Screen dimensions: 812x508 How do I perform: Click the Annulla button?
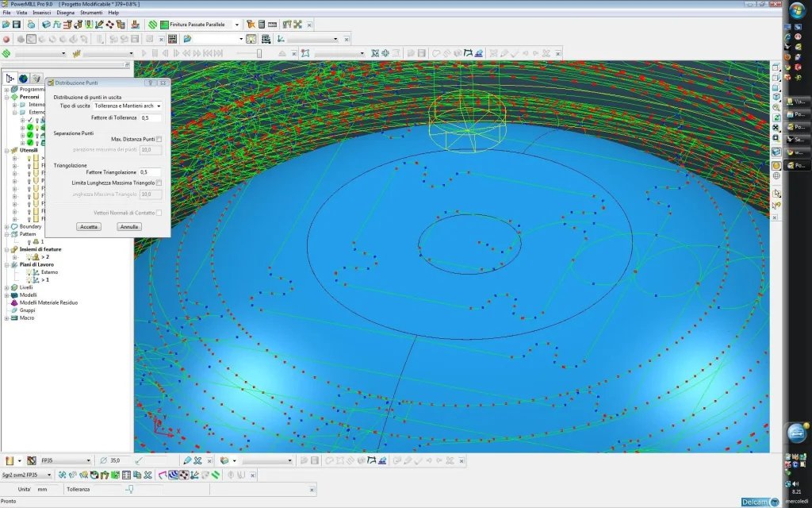click(x=129, y=227)
